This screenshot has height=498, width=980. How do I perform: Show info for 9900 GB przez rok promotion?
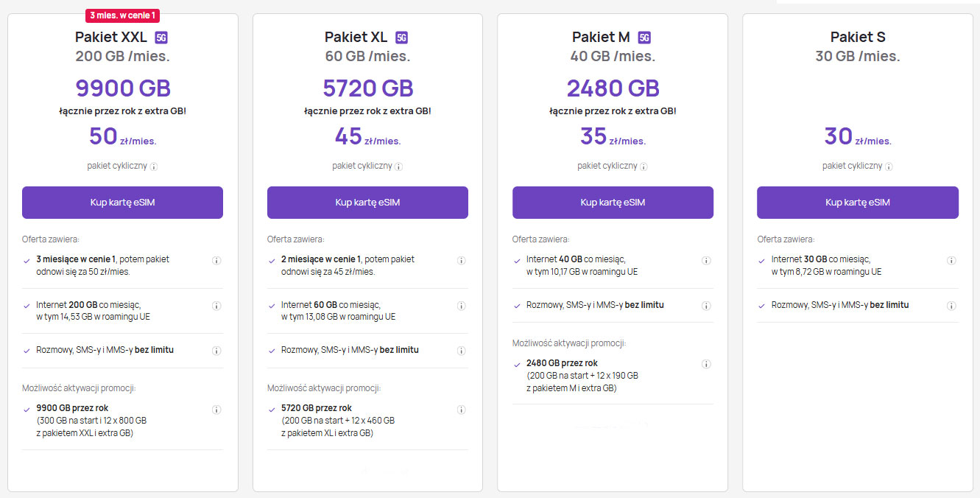tap(216, 410)
